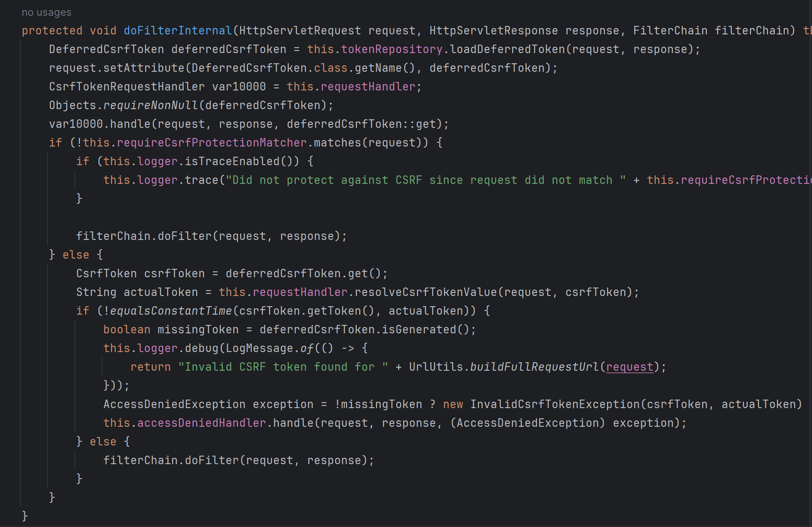This screenshot has width=812, height=527.
Task: Click first filterChain.doFilter call after trace block
Action: [x=212, y=236]
